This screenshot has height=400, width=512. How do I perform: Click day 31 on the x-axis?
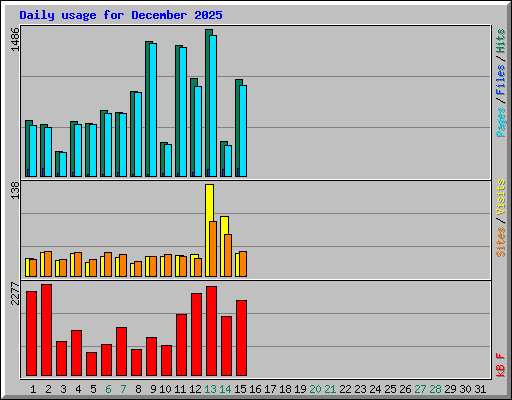click(x=480, y=389)
